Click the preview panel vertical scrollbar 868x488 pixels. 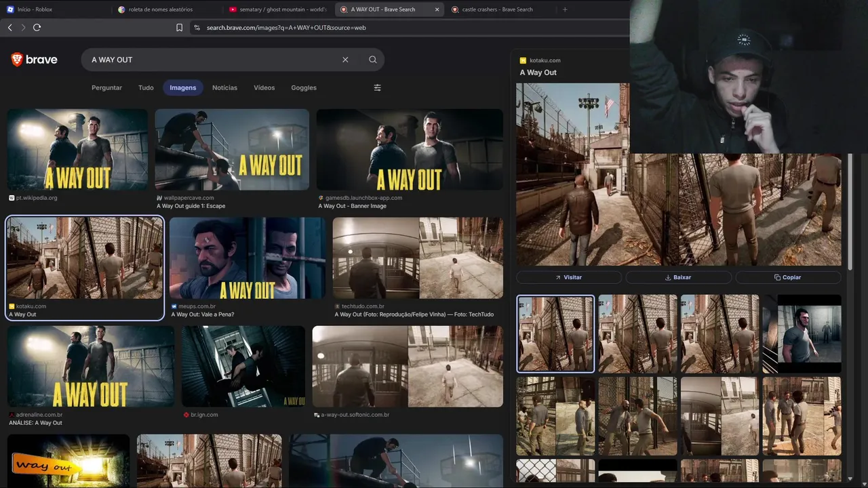850,210
